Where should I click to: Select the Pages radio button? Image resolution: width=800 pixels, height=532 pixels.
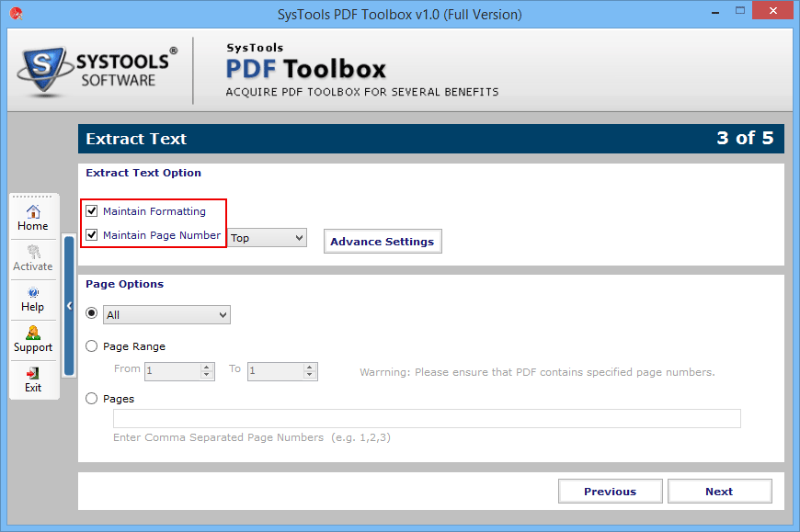pyautogui.click(x=92, y=399)
